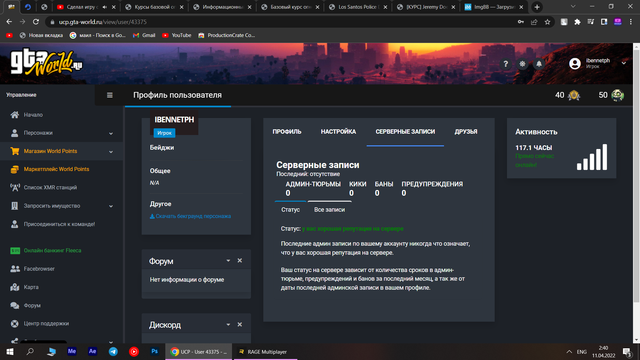Click the antenna icon for Список XMR станций
This screenshot has height=360, width=640.
pos(15,187)
